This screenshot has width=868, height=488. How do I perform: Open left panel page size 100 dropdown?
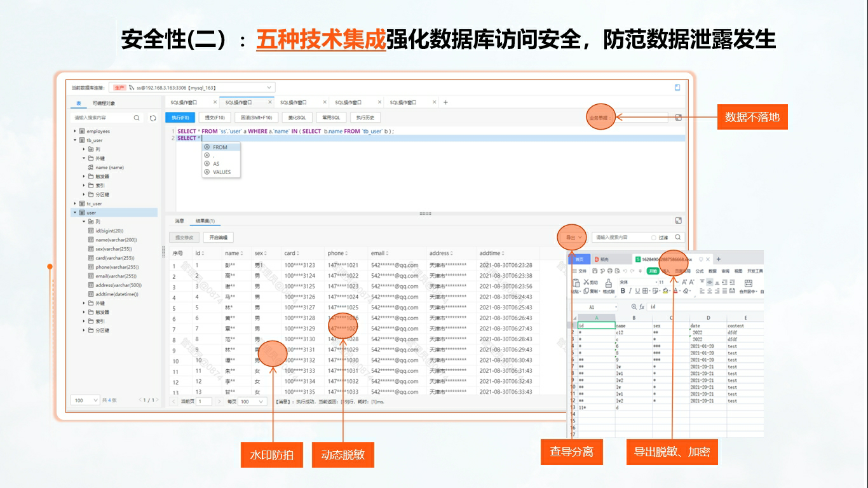(86, 400)
